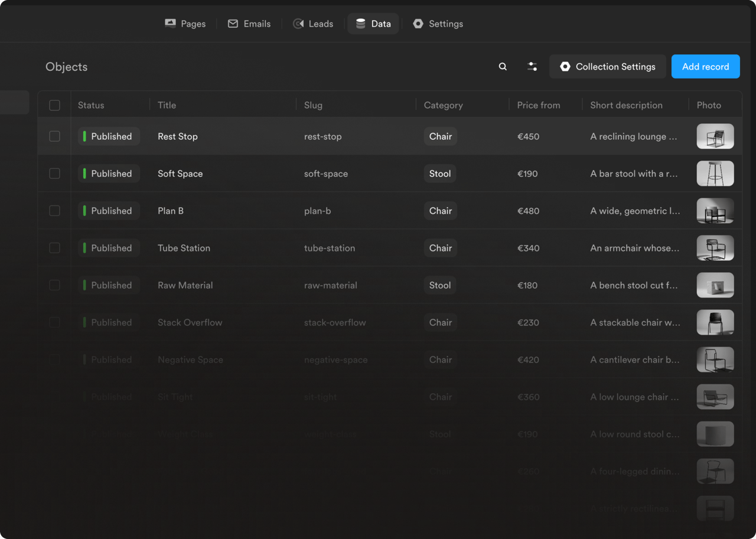Open the Plan B record title

point(171,211)
